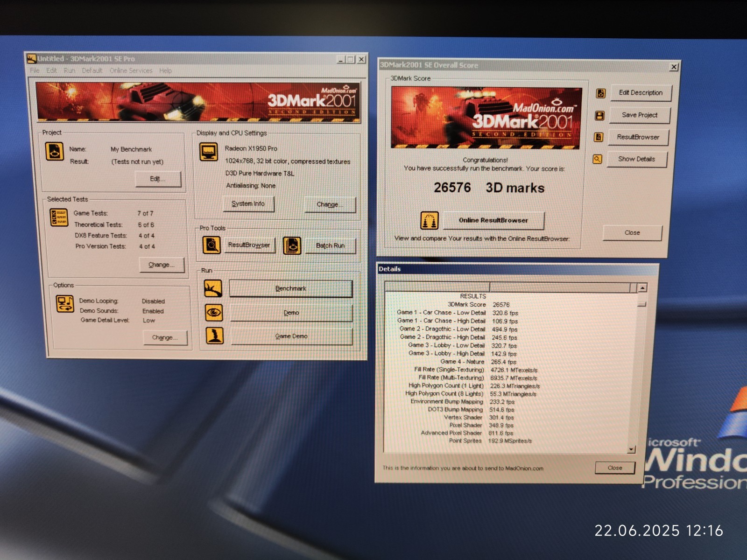Viewport: 747px width, 560px height.
Task: Click the Radeon X1950 Pro text
Action: [x=251, y=148]
